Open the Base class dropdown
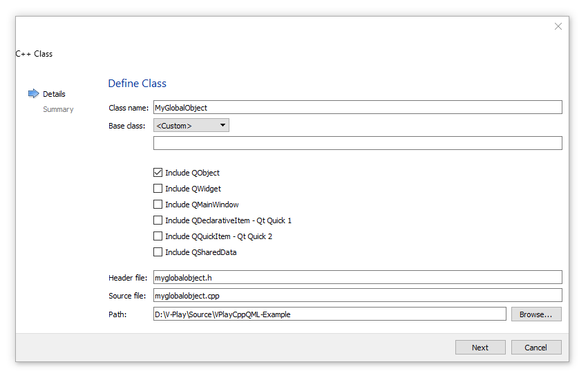The height and width of the screenshot is (378, 588). coord(191,125)
